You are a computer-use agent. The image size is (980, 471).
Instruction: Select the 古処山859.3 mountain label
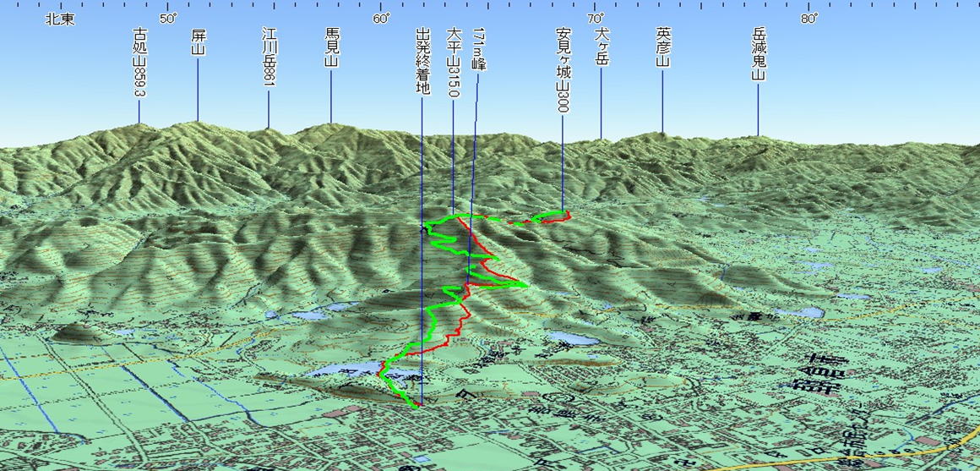139,63
